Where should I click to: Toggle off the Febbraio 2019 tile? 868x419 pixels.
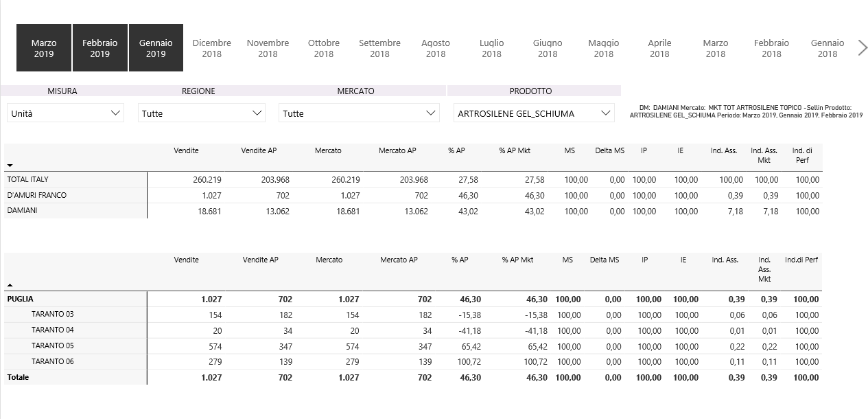pyautogui.click(x=100, y=48)
